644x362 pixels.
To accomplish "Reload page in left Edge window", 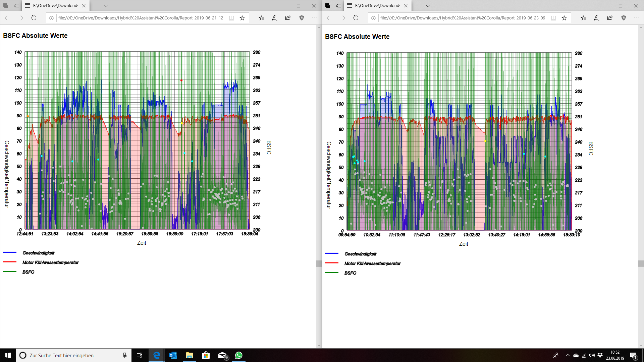I will 34,18.
